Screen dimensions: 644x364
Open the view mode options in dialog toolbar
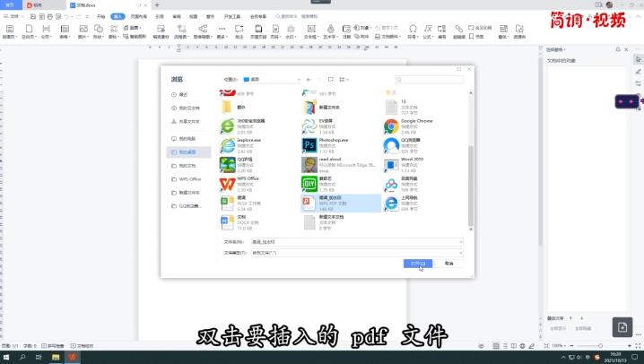[x=342, y=79]
